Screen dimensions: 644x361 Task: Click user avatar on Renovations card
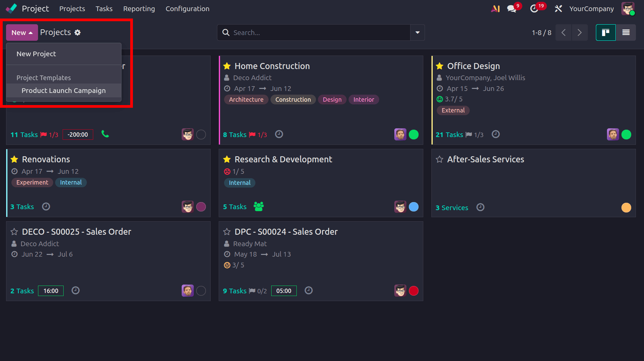coord(188,206)
